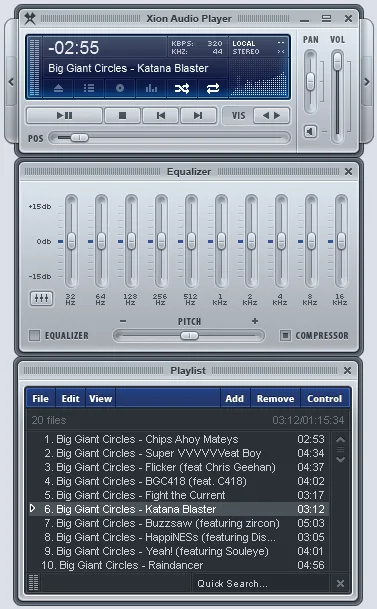
Task: Select track Raindancer in playlist
Action: [178, 565]
